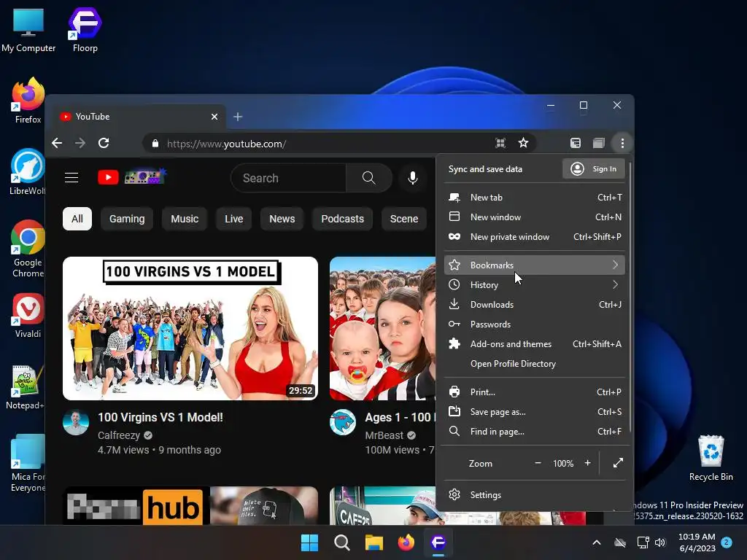The height and width of the screenshot is (560, 747).
Task: Click the Sign In button in menu
Action: click(594, 169)
